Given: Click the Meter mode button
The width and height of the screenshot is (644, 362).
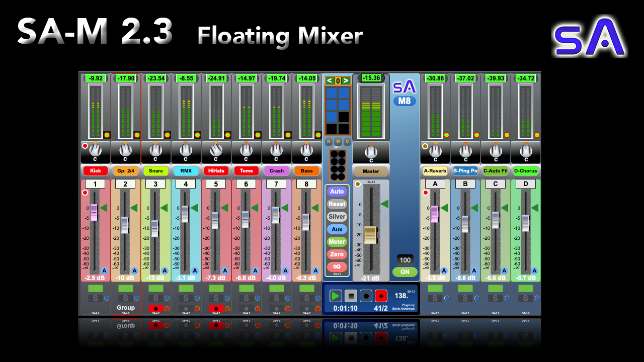Looking at the screenshot, I should [x=337, y=242].
